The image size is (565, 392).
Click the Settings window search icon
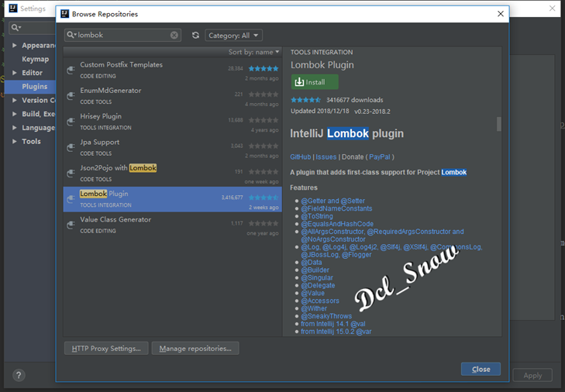(x=16, y=27)
